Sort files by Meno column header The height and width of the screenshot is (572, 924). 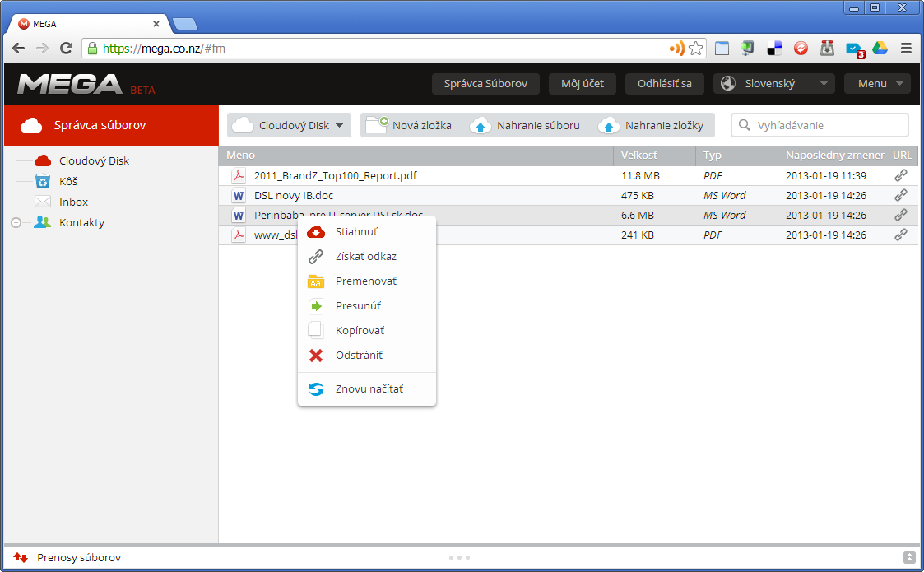pyautogui.click(x=416, y=155)
